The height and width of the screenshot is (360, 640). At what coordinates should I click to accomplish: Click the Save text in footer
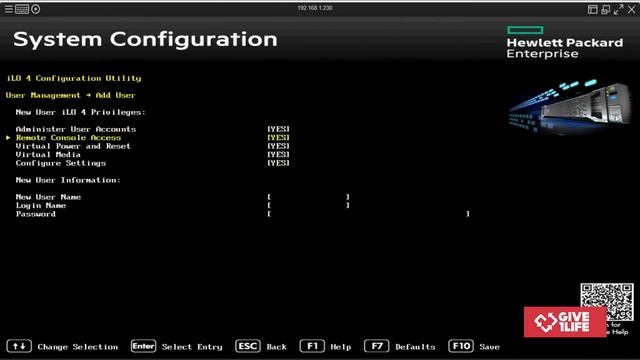(x=489, y=347)
